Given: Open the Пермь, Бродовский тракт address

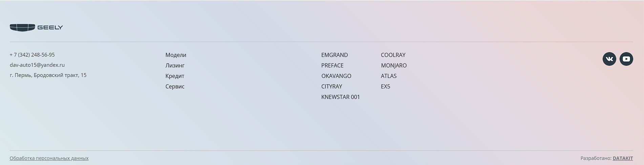Looking at the screenshot, I should [x=48, y=75].
